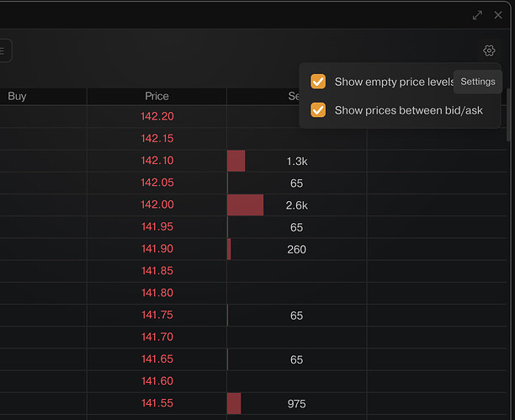
Task: Select the 142.00 price level
Action: pos(157,205)
